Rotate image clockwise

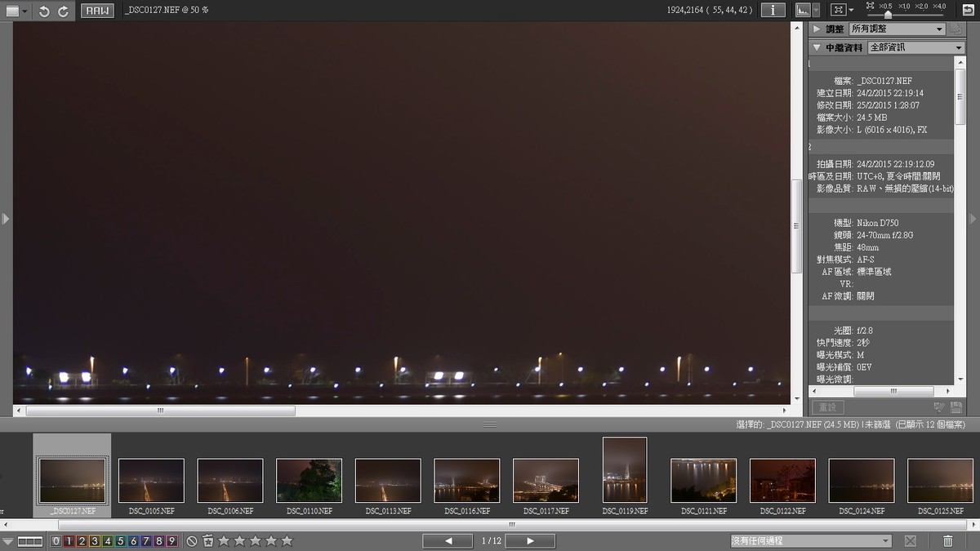pos(64,11)
